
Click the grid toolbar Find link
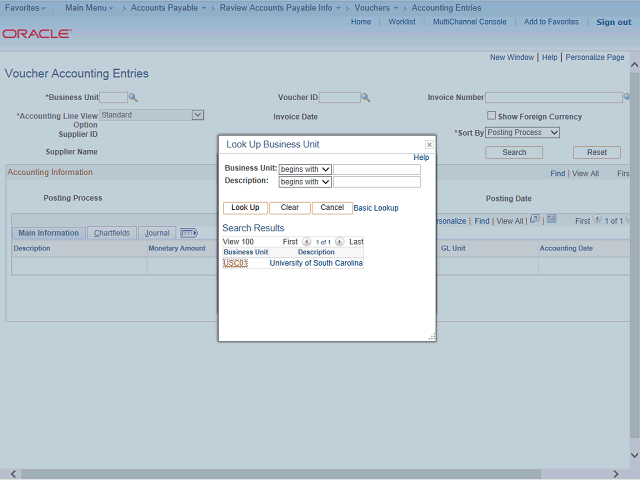pyautogui.click(x=482, y=221)
